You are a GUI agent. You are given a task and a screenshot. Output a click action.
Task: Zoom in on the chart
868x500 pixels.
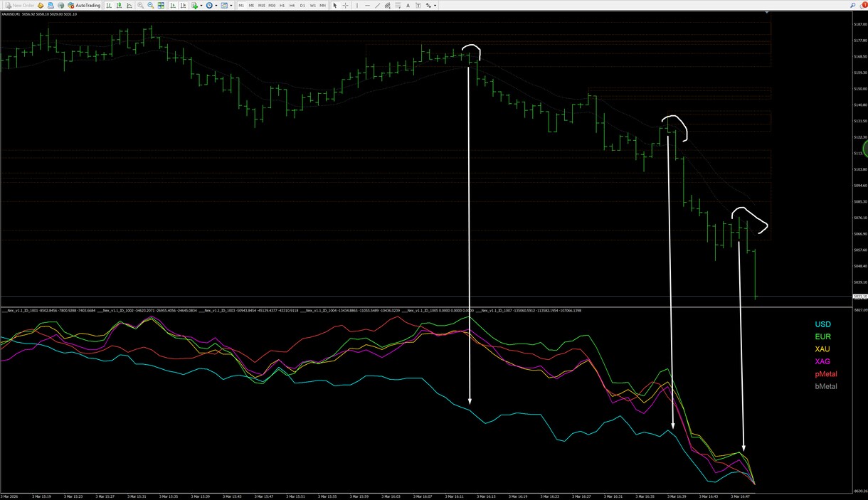click(141, 5)
